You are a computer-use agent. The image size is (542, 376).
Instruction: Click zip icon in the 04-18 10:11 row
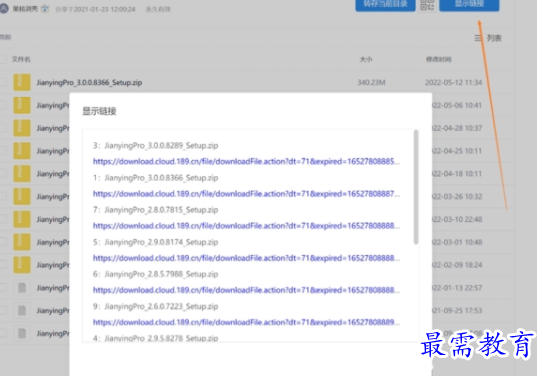click(22, 173)
